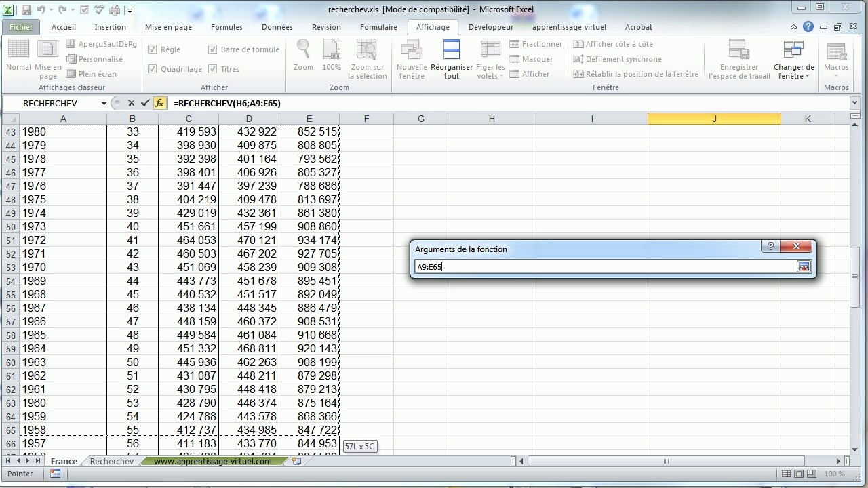
Task: Click Rétablir la position de la fenêtre
Action: [635, 74]
